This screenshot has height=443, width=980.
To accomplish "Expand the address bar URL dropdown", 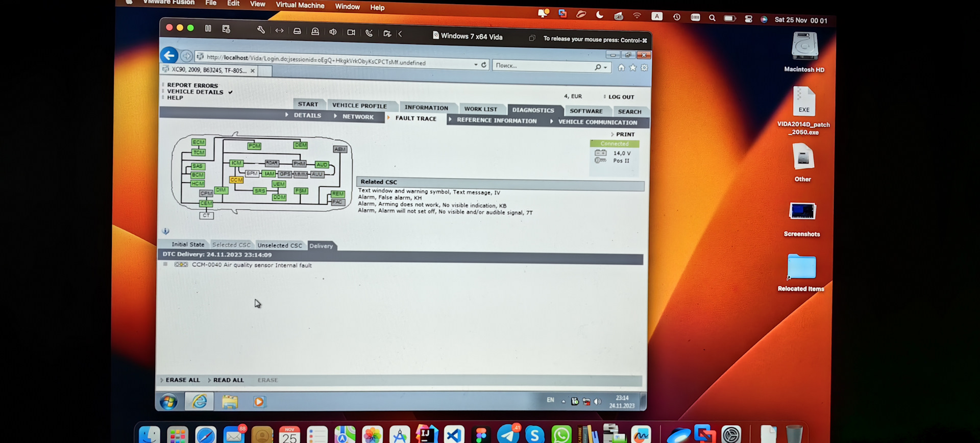I will pyautogui.click(x=476, y=65).
